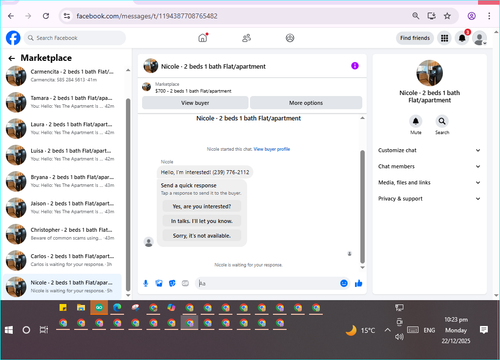This screenshot has width=500, height=360.
Task: Open the Notifications bell with red badge
Action: (x=462, y=38)
